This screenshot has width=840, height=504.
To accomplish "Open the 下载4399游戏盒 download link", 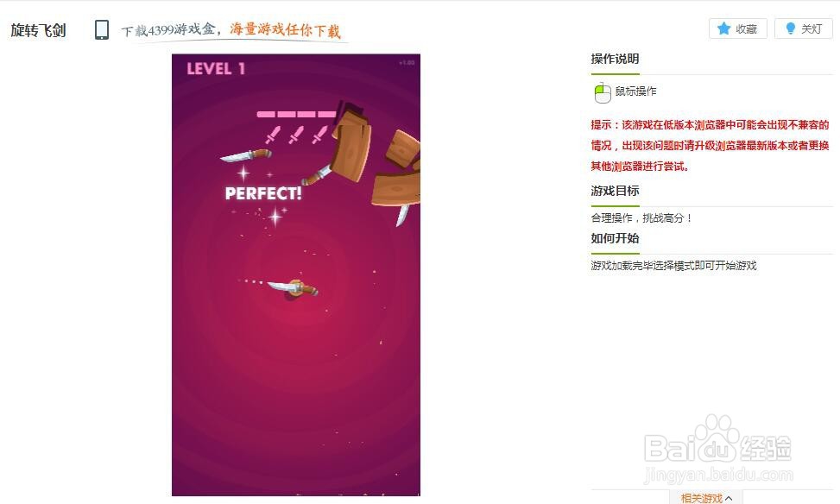I will pos(168,30).
